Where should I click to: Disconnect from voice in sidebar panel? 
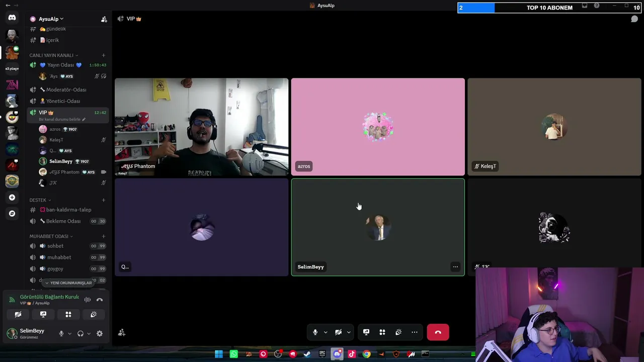click(100, 300)
